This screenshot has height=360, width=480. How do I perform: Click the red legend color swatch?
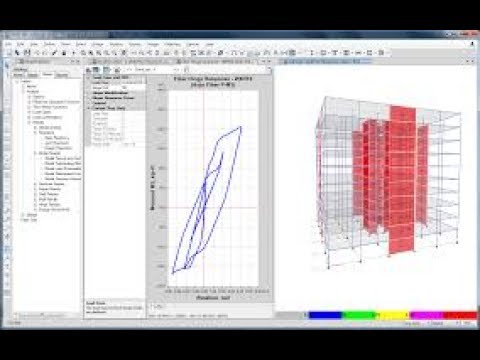click(x=460, y=315)
